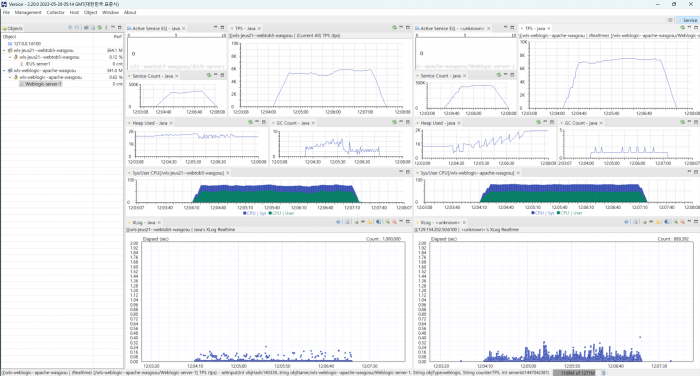
Task: Collapse nested wls-weblogic--apache-wasgosu child node
Action: coord(10,77)
